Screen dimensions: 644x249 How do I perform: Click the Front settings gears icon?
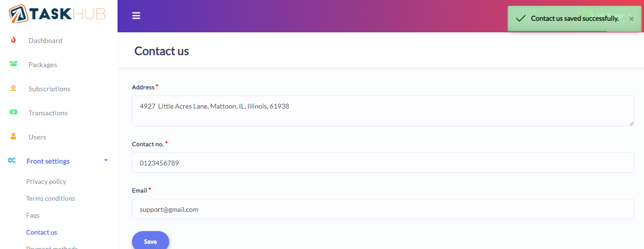click(12, 161)
